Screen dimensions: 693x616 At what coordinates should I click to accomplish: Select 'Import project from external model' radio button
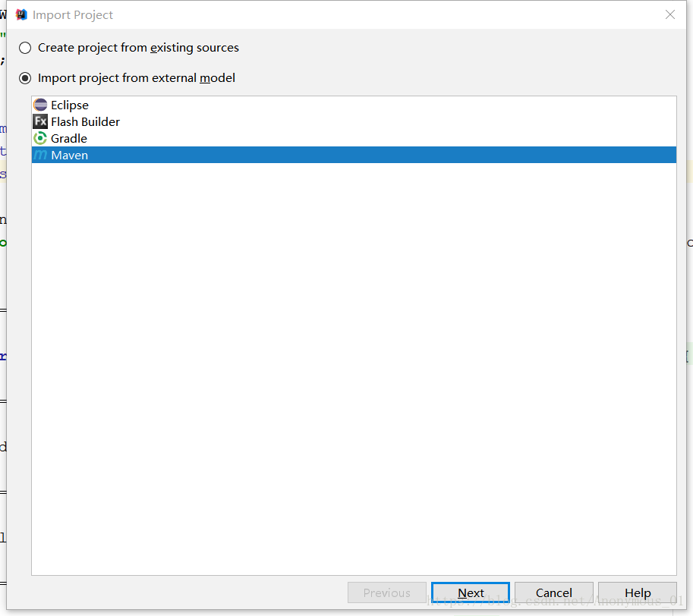[25, 78]
